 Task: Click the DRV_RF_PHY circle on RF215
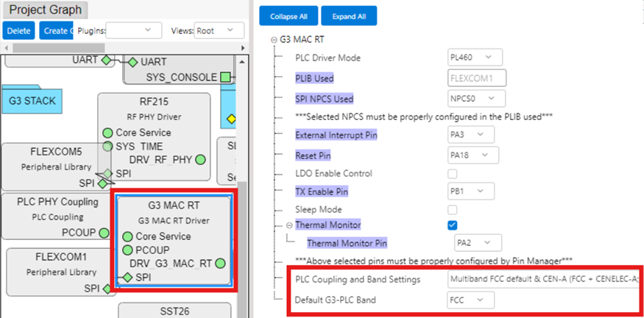pyautogui.click(x=200, y=160)
